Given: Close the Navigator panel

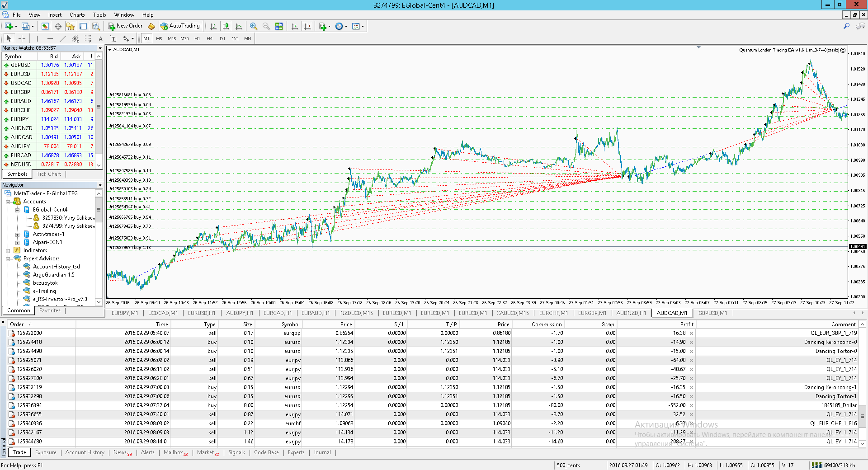Looking at the screenshot, I should 100,185.
